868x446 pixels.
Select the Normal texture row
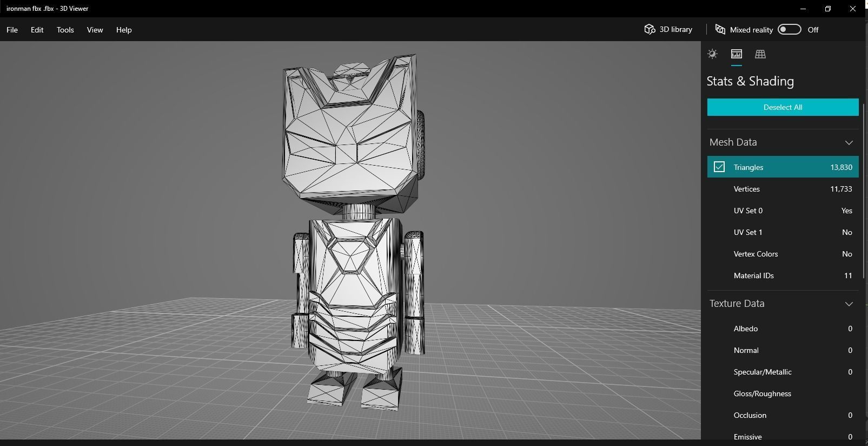pos(783,350)
